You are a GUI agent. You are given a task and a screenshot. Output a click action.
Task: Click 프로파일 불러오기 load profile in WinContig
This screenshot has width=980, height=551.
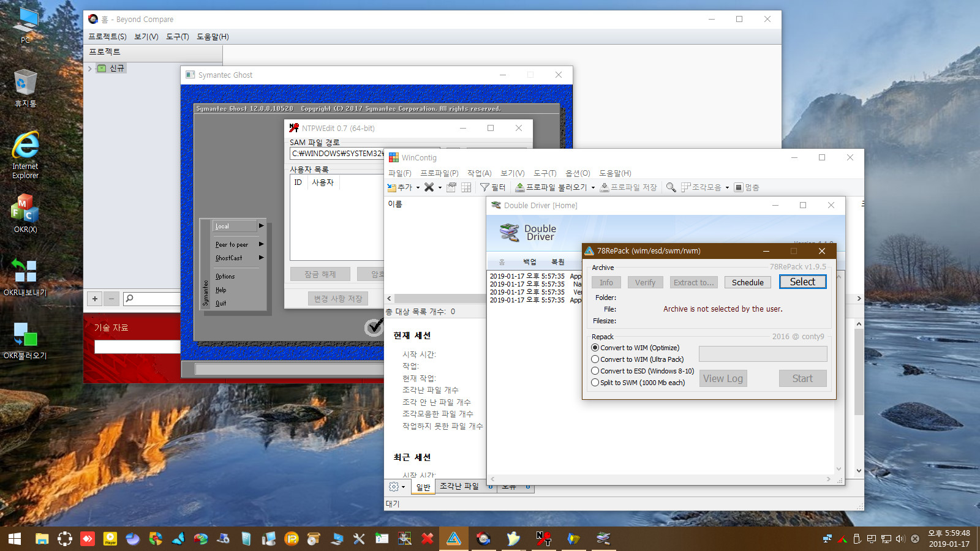pyautogui.click(x=551, y=187)
